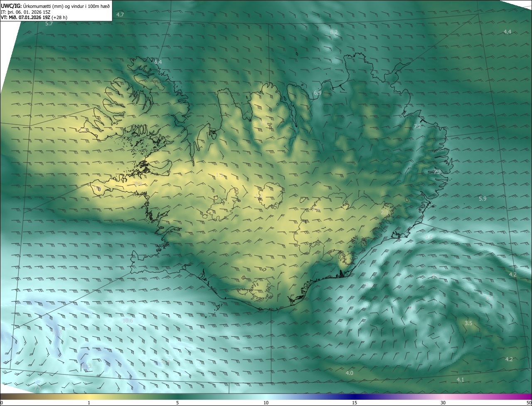Click the 6.9 value label
This screenshot has width=532, height=406.
(x=318, y=93)
